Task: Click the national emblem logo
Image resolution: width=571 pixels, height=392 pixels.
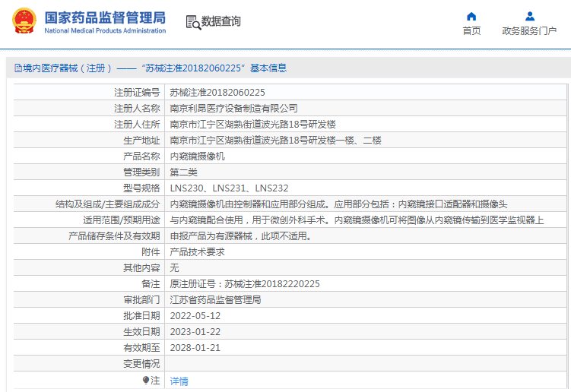Action: point(24,21)
